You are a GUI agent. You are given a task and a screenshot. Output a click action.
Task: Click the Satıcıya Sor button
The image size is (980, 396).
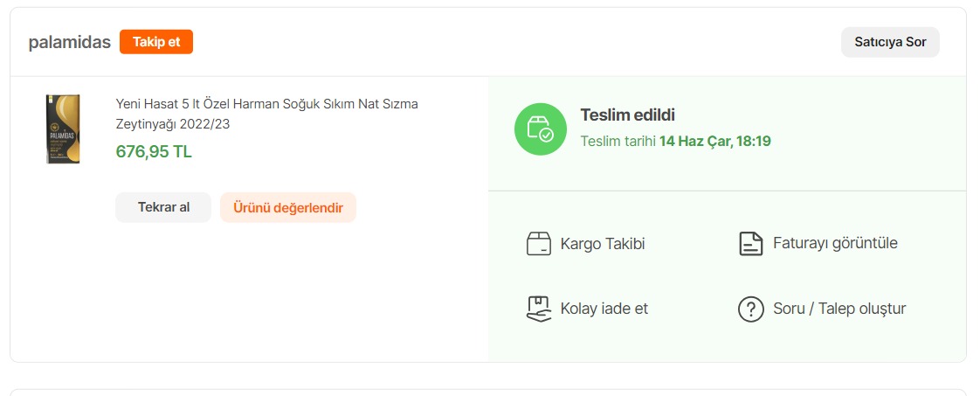pos(890,42)
